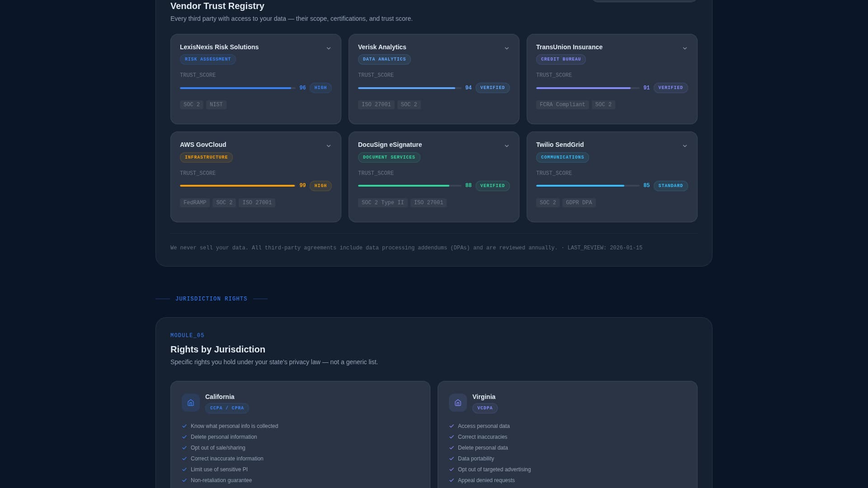Select the CCPA / CPRA jurisdiction tab
Viewport: 868px width, 488px height.
227,408
